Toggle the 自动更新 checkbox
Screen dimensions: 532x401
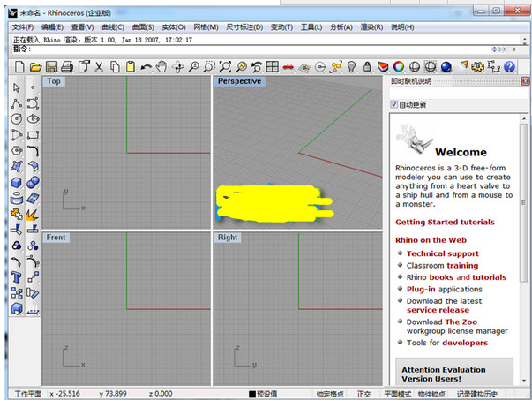coord(393,104)
